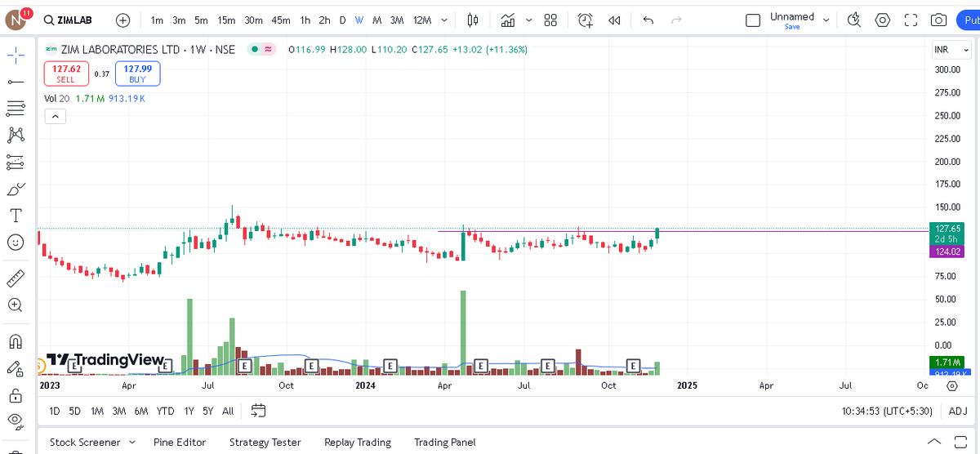Take a chart snapshot with the camera icon
Viewport: 980px width, 454px height.
[x=939, y=20]
